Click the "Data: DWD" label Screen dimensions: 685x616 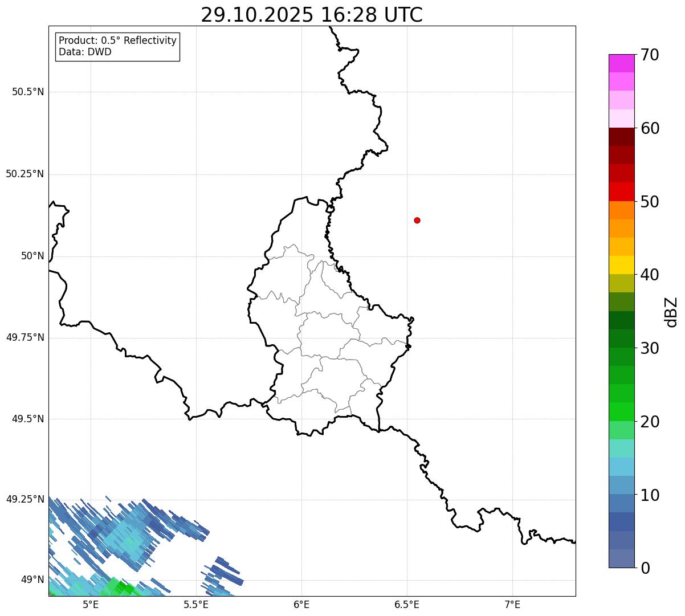pyautogui.click(x=85, y=52)
